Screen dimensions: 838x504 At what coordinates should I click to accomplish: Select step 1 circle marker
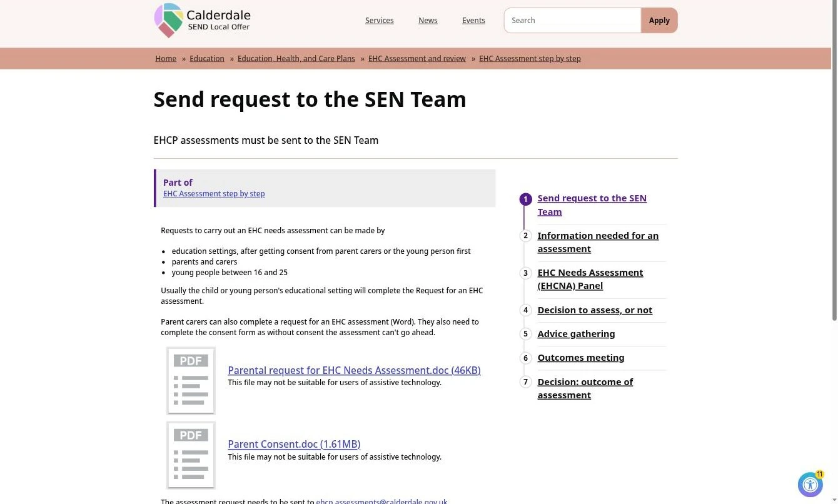coord(525,199)
